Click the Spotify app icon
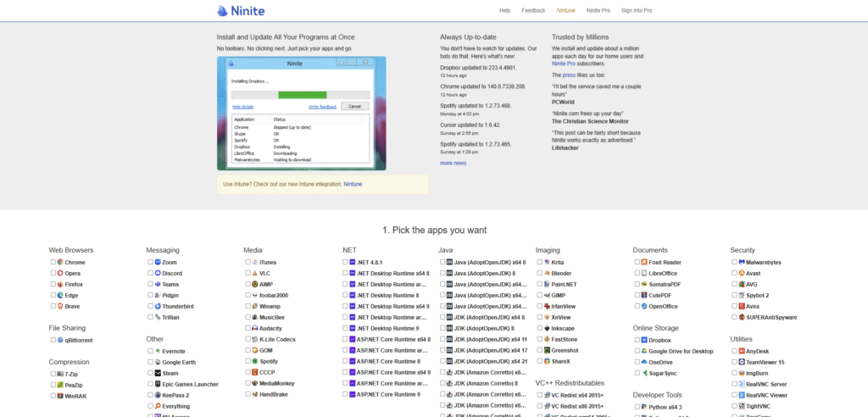 pyautogui.click(x=254, y=361)
